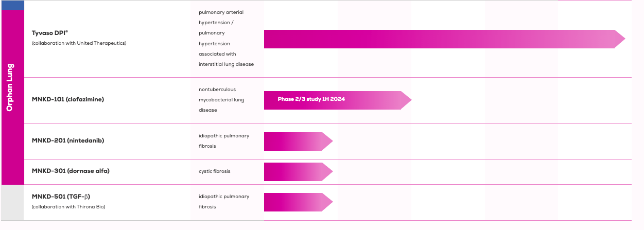The height and width of the screenshot is (230, 644).
Task: Click the cystic fibrosis indication text
Action: click(x=214, y=171)
